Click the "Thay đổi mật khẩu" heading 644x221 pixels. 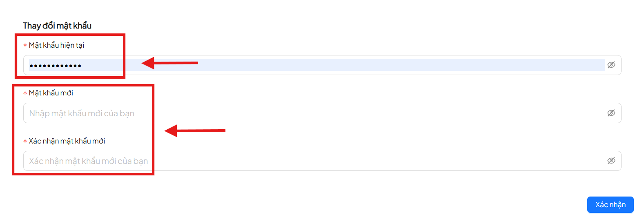pos(57,26)
